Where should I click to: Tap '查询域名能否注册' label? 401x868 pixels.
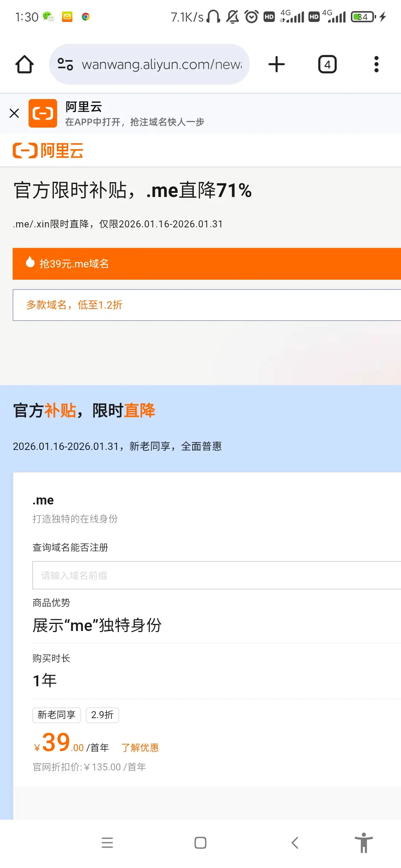click(x=70, y=548)
